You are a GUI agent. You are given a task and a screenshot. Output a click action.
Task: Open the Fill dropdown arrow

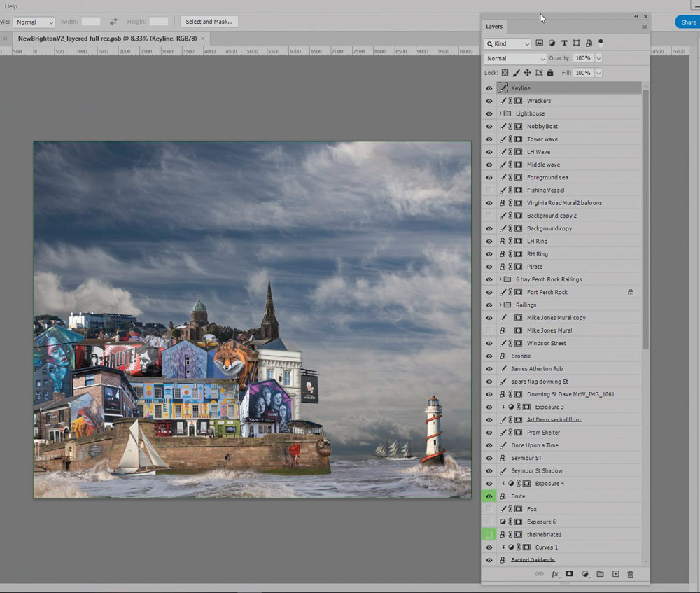[598, 73]
